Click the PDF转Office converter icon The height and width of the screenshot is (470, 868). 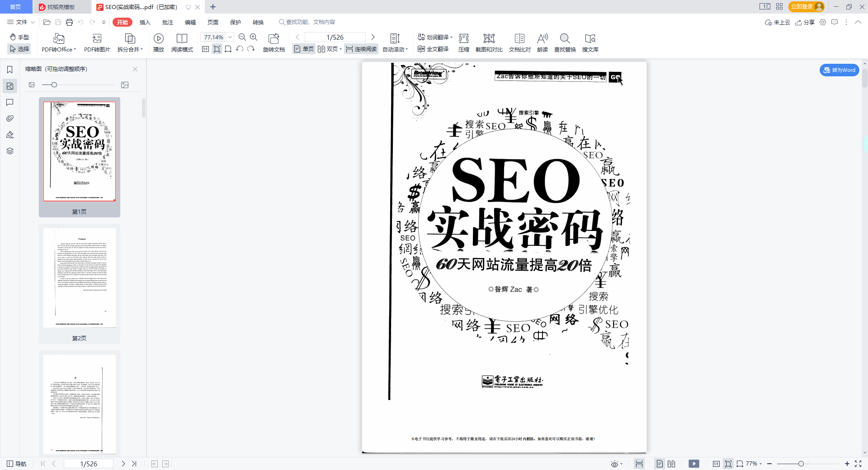tap(58, 39)
